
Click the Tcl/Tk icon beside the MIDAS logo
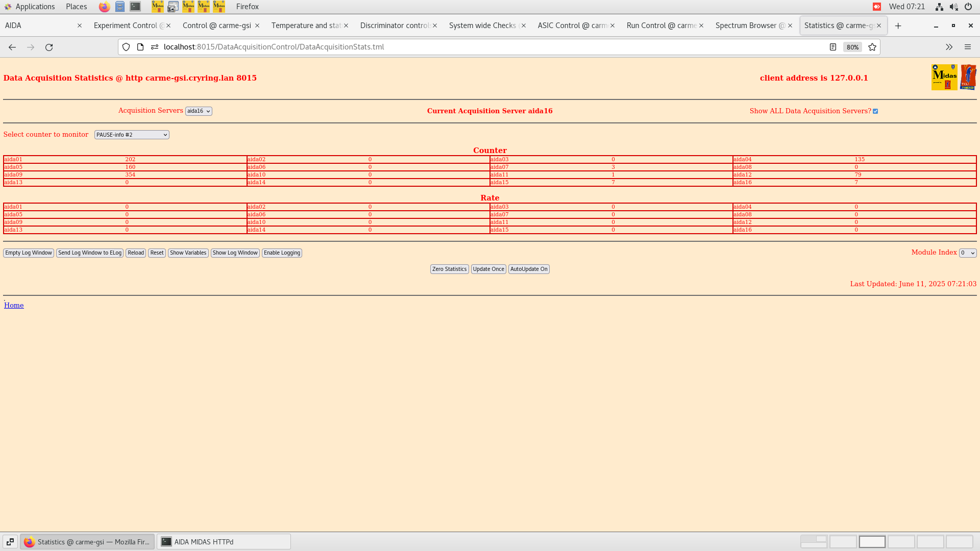[968, 77]
